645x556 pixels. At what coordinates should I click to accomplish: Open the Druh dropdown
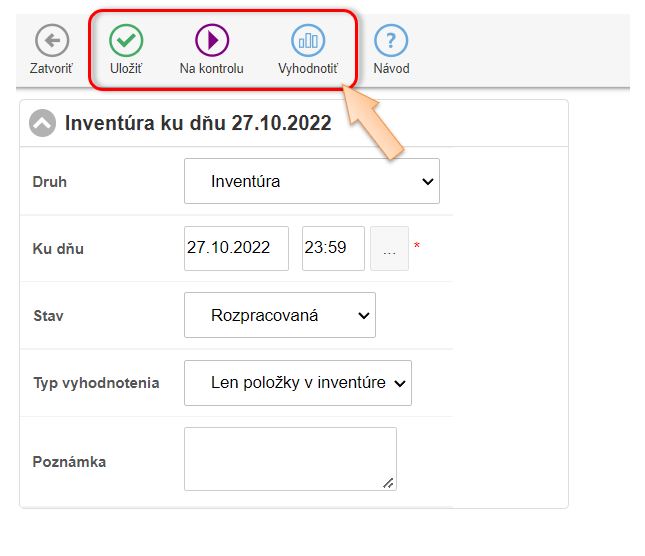[x=312, y=181]
